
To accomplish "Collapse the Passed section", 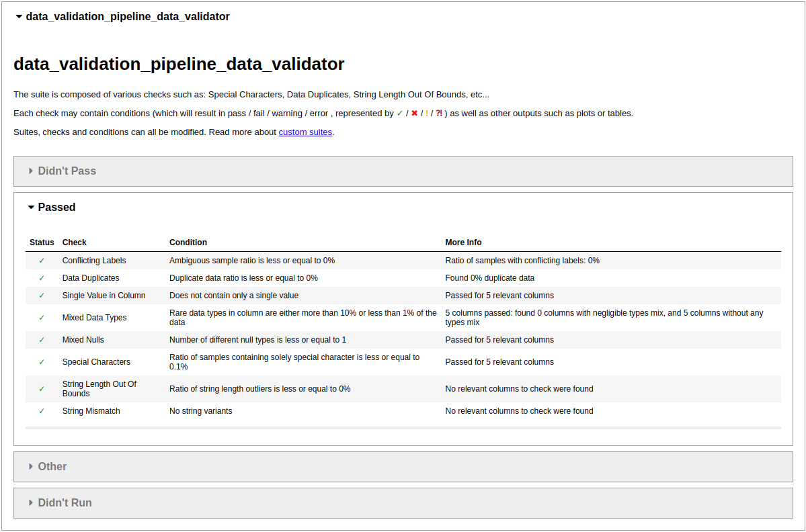I will pyautogui.click(x=58, y=207).
